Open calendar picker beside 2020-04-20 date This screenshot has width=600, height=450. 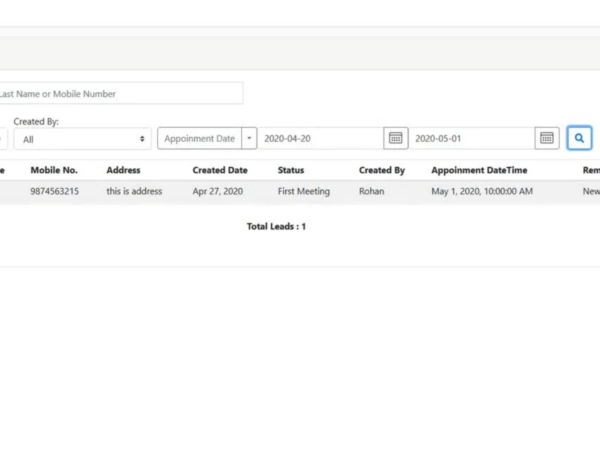pyautogui.click(x=395, y=139)
